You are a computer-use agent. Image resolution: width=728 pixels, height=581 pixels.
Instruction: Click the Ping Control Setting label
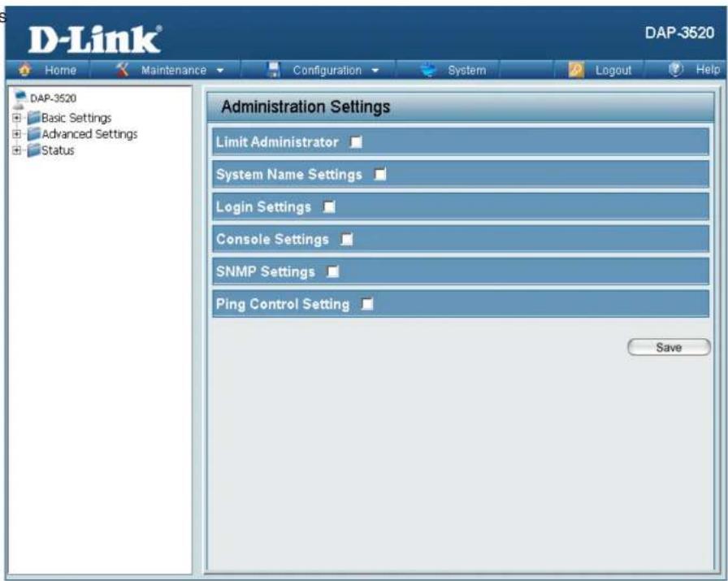pyautogui.click(x=282, y=305)
